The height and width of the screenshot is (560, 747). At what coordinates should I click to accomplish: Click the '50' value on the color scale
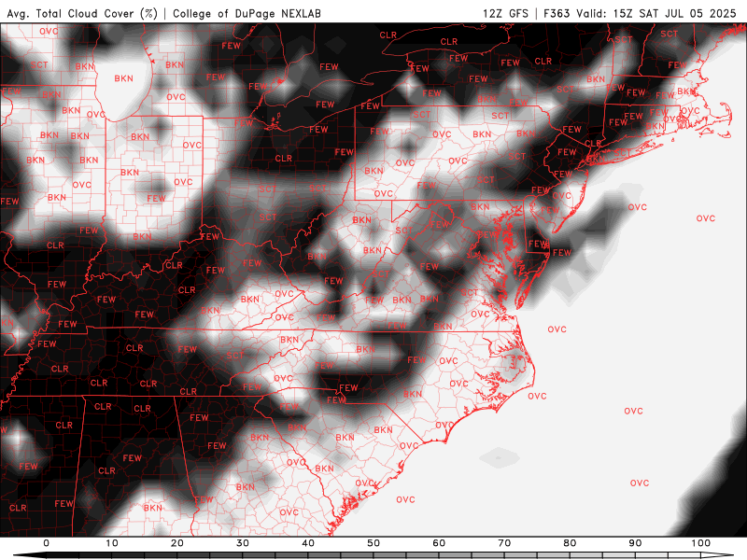(373, 543)
